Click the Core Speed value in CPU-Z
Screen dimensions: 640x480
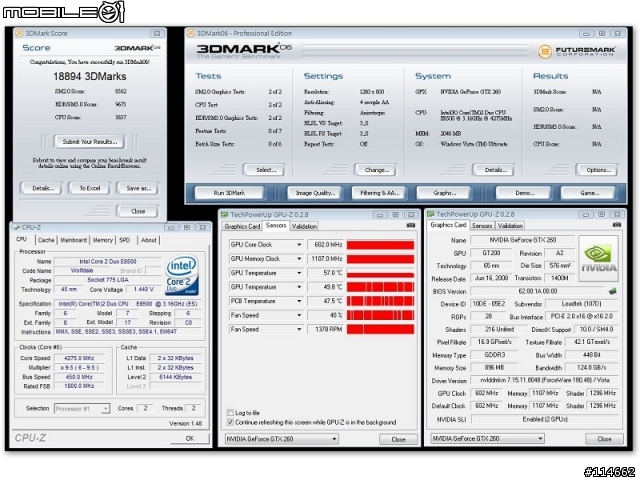(x=79, y=358)
